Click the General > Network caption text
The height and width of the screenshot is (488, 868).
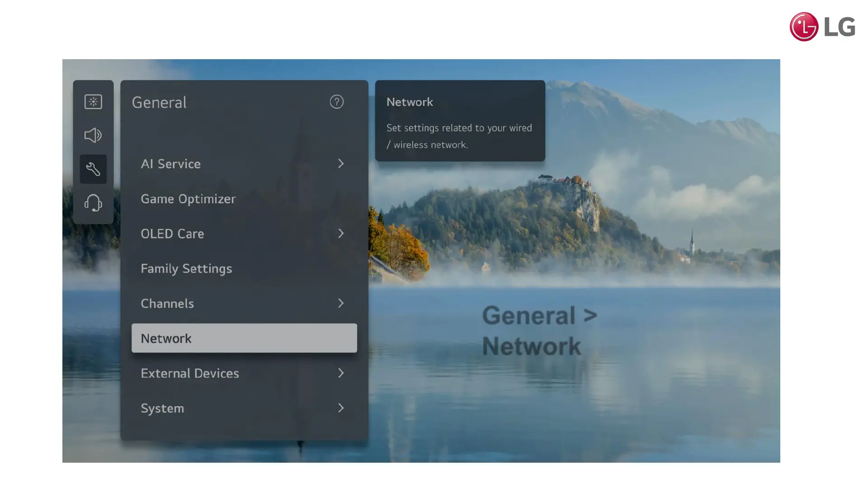539,331
